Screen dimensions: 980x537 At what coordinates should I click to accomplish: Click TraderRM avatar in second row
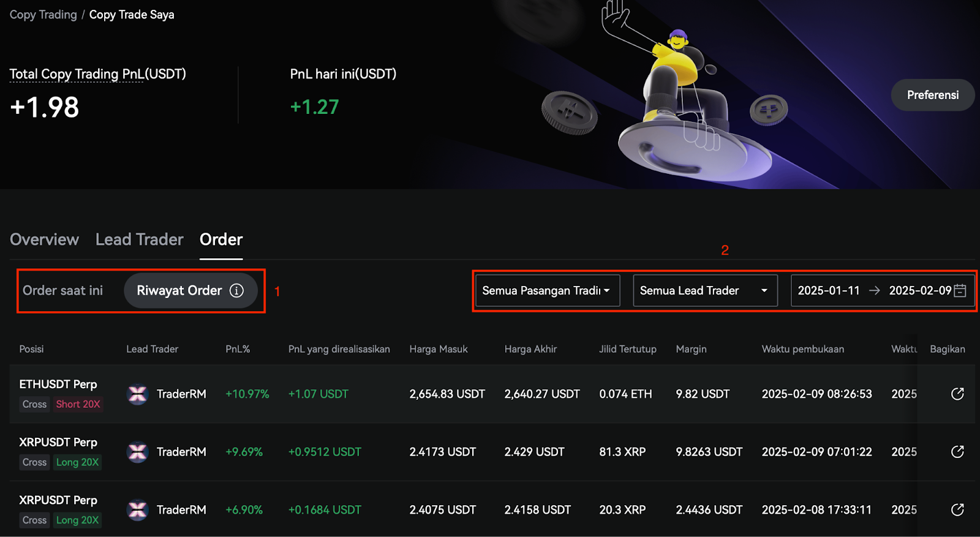[138, 452]
